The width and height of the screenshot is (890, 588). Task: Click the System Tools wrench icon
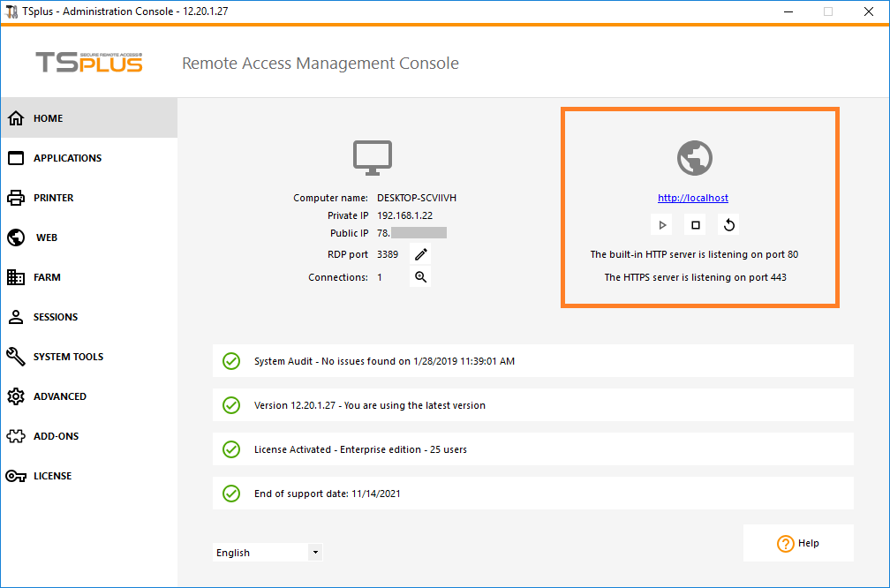pyautogui.click(x=16, y=357)
